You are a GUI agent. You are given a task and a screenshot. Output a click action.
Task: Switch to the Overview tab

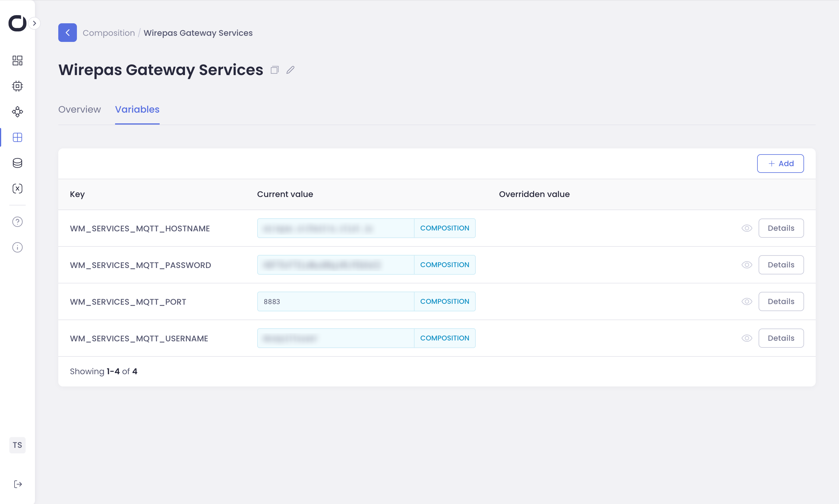tap(80, 109)
